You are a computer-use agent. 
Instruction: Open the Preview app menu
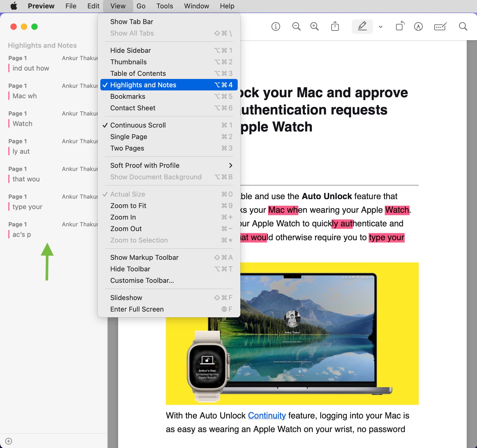pyautogui.click(x=41, y=6)
